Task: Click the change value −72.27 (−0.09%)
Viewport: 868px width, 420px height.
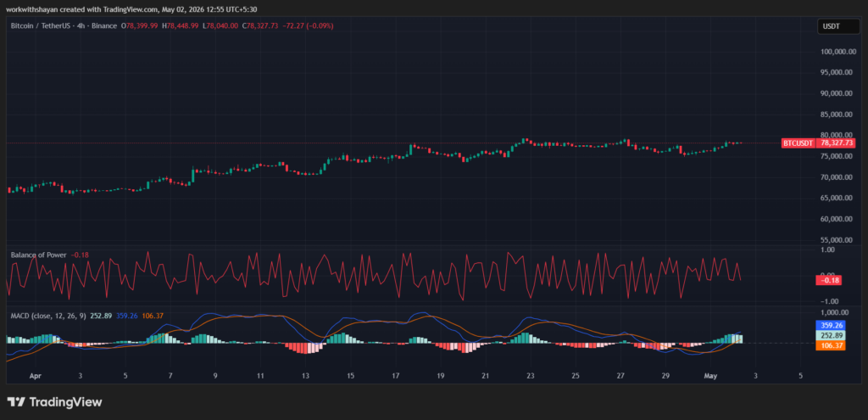Action: (x=308, y=25)
